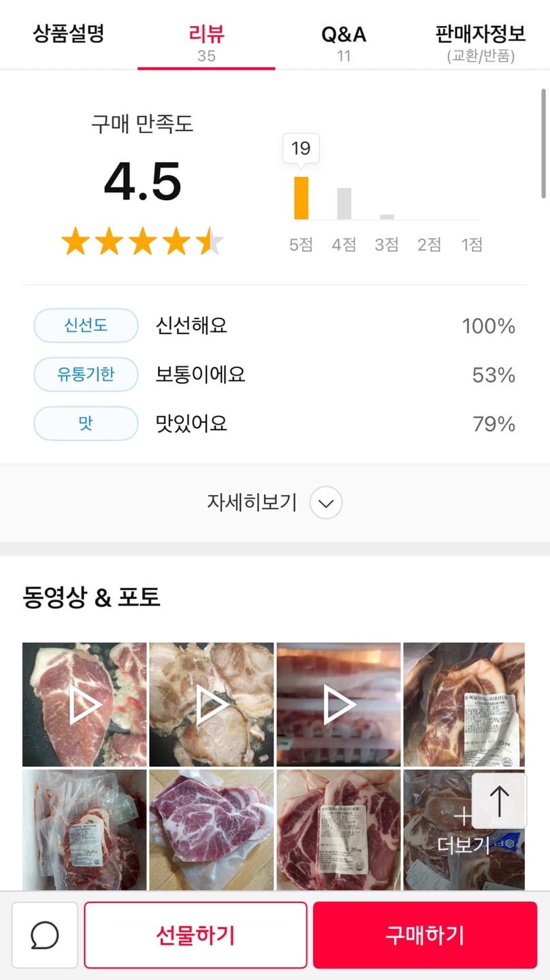Play the third review video thumbnail
The image size is (550, 980).
coord(339,705)
